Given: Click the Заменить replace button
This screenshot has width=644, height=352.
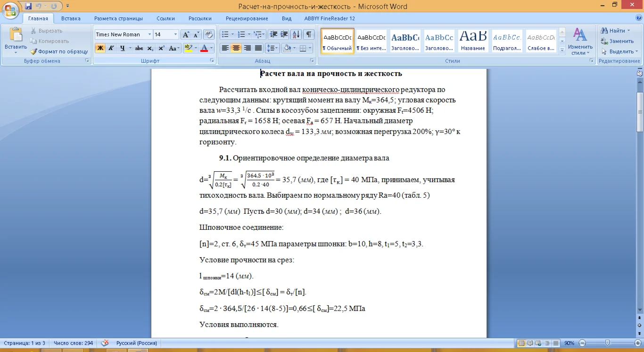Looking at the screenshot, I should (x=618, y=41).
